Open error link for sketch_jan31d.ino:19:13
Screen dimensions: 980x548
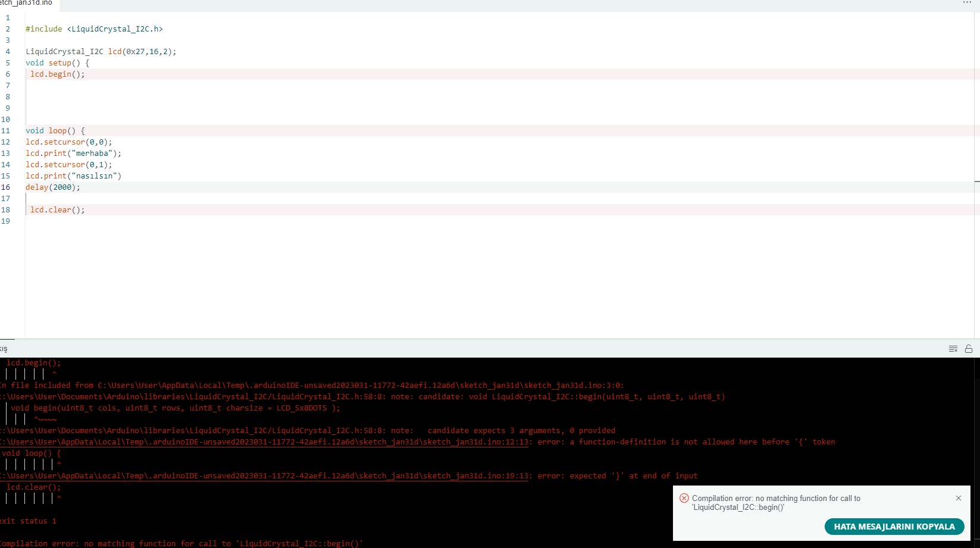[x=264, y=476]
